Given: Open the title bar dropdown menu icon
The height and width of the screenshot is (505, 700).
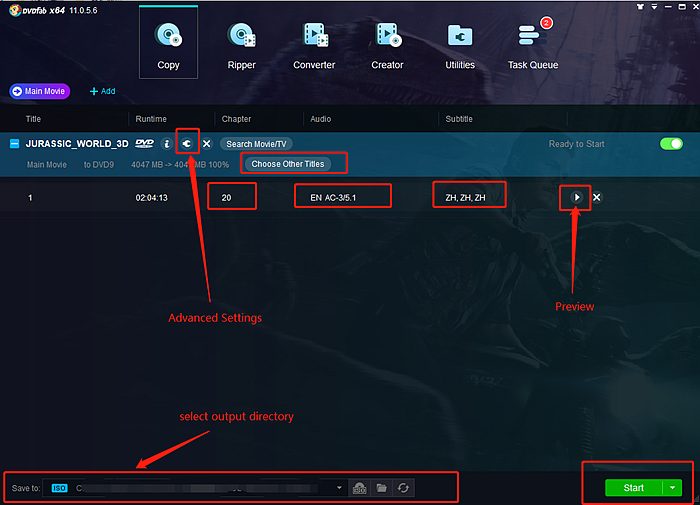Looking at the screenshot, I should pos(654,7).
